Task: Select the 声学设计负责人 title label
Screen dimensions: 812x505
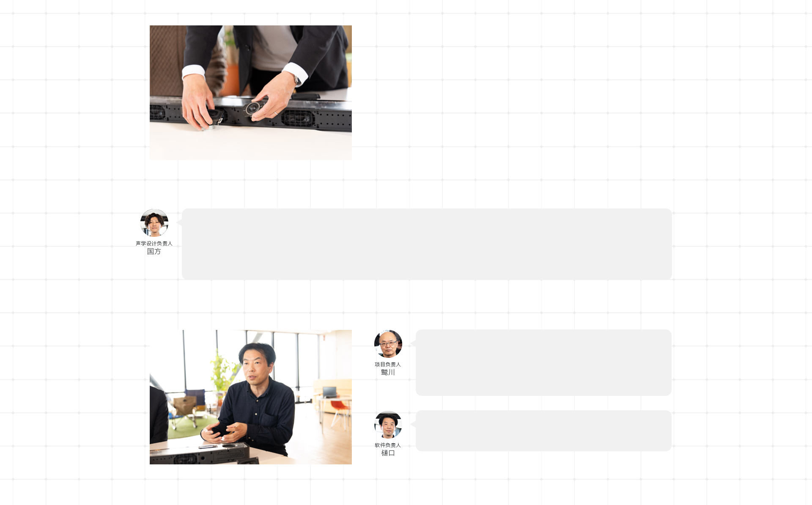Action: (x=154, y=244)
